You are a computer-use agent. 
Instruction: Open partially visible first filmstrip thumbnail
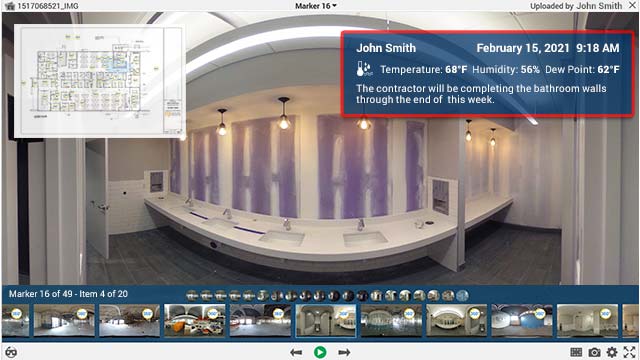(16, 320)
